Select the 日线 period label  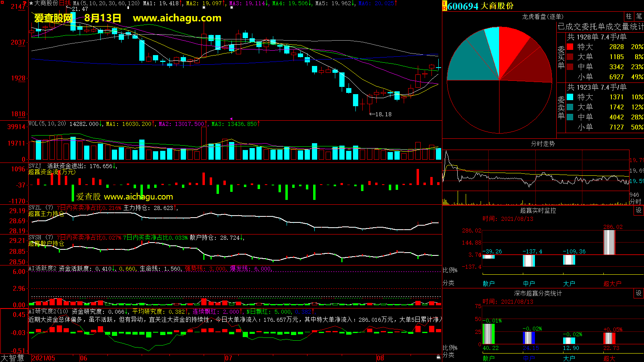click(65, 3)
